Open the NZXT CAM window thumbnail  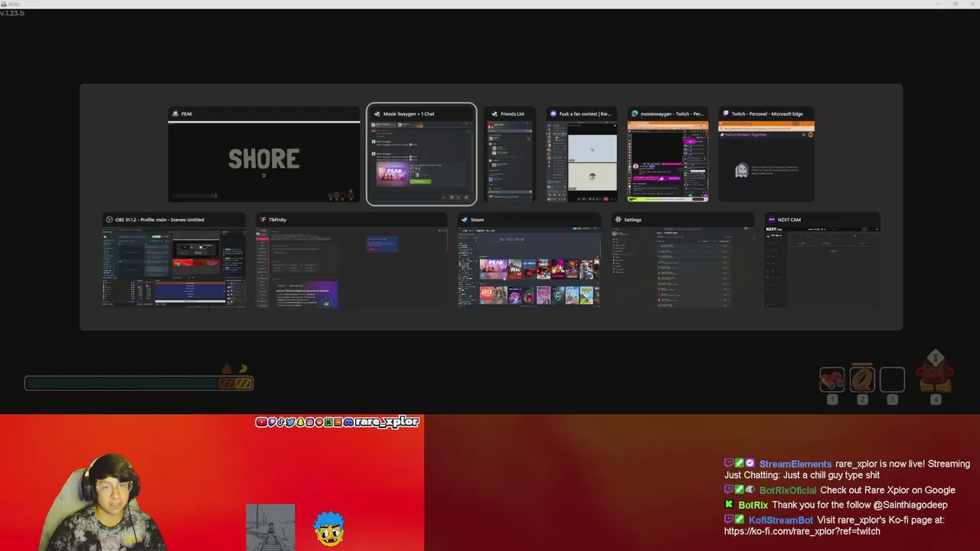click(822, 260)
